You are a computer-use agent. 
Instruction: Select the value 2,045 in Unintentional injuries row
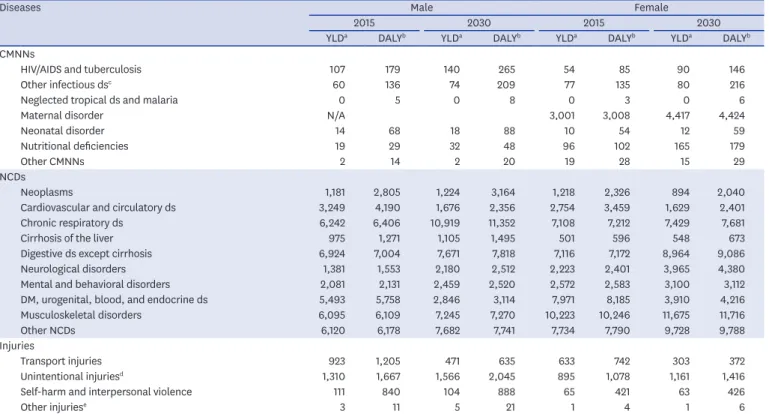pyautogui.click(x=502, y=376)
